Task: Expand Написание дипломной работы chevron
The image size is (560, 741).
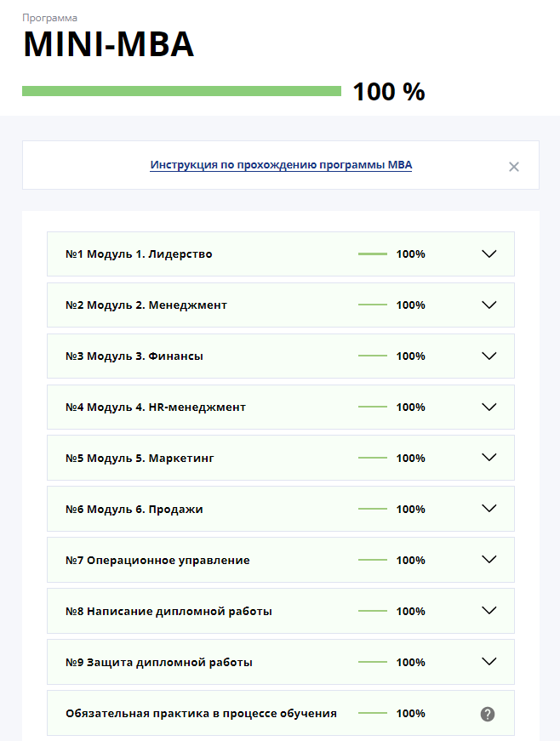Action: [489, 611]
